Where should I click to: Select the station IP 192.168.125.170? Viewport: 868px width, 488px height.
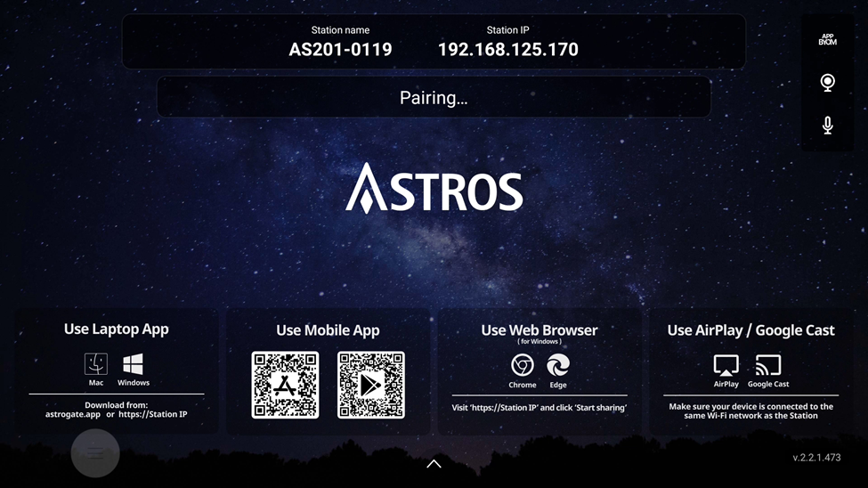507,50
